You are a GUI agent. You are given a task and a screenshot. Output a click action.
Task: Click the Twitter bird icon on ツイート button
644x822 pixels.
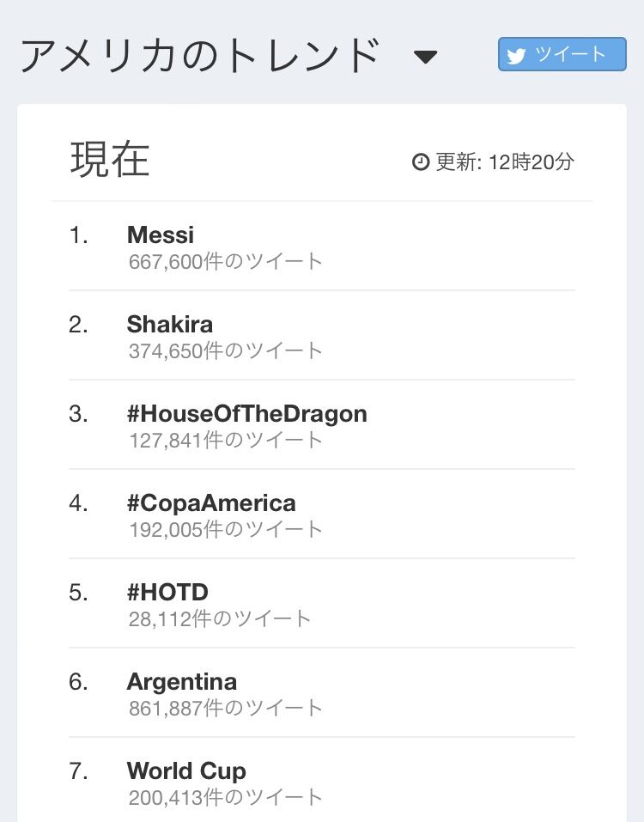[516, 56]
